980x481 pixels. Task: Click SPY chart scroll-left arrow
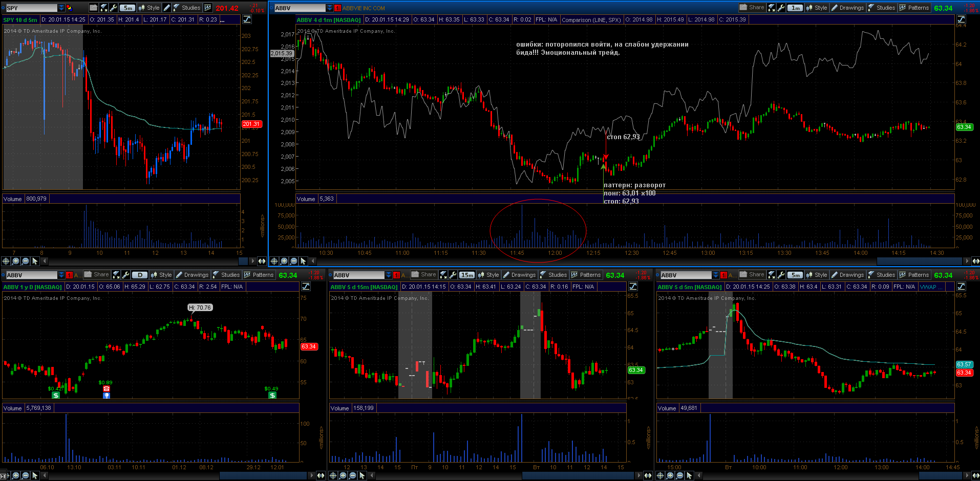[x=45, y=261]
